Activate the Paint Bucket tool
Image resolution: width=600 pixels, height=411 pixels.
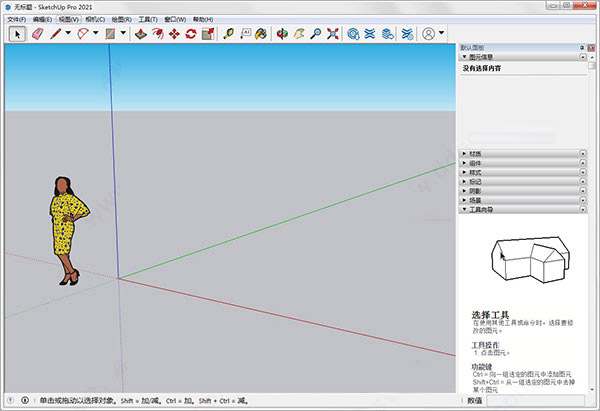click(261, 34)
